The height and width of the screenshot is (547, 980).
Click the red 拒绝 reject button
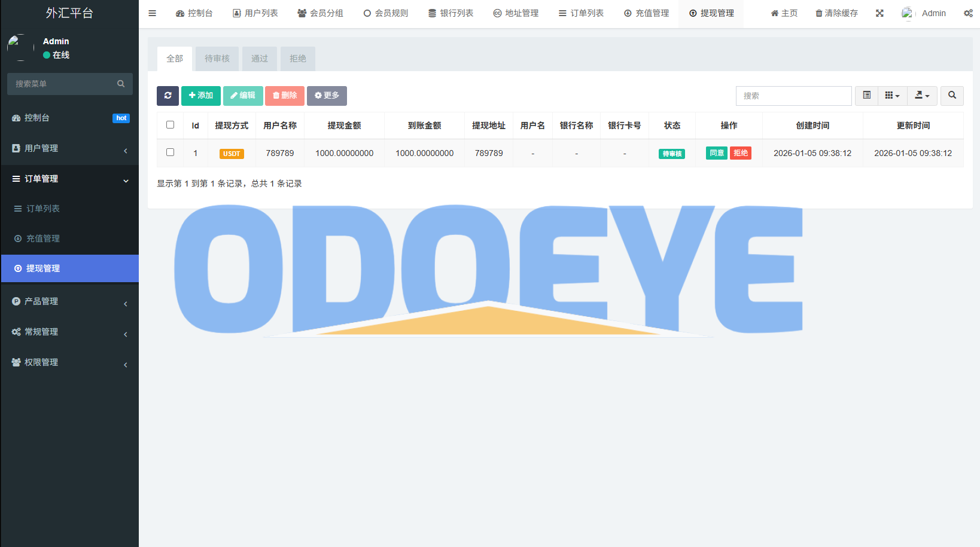[x=741, y=153]
